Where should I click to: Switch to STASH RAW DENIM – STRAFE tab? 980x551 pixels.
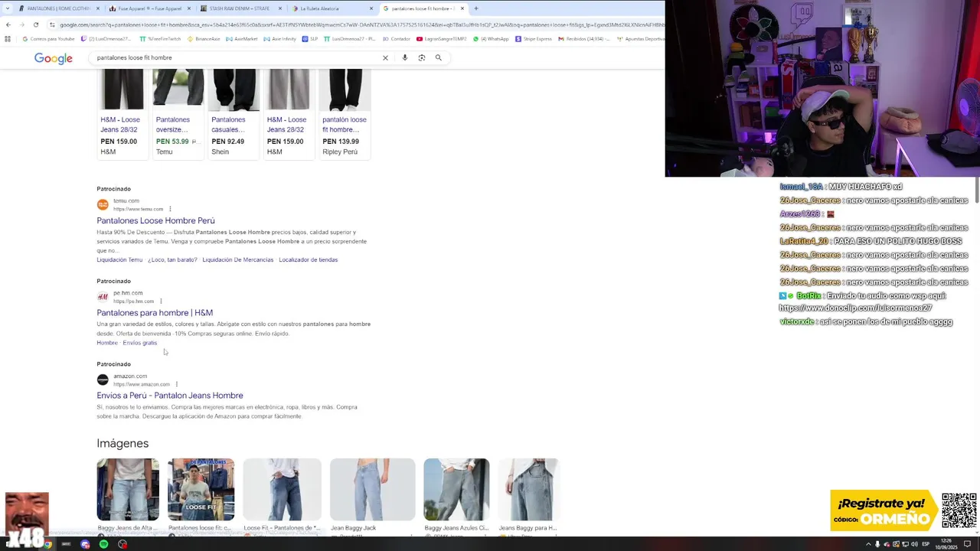(240, 8)
